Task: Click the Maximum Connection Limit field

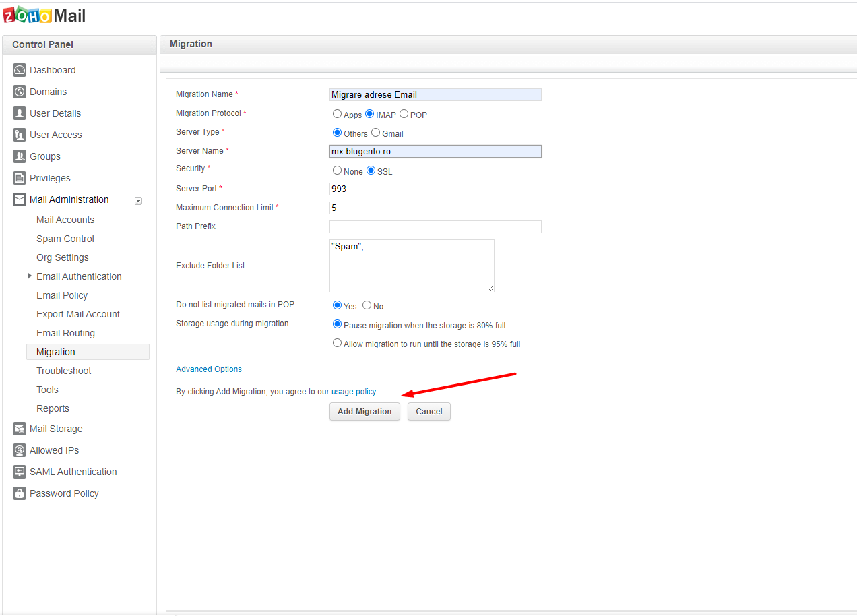Action: (x=348, y=208)
